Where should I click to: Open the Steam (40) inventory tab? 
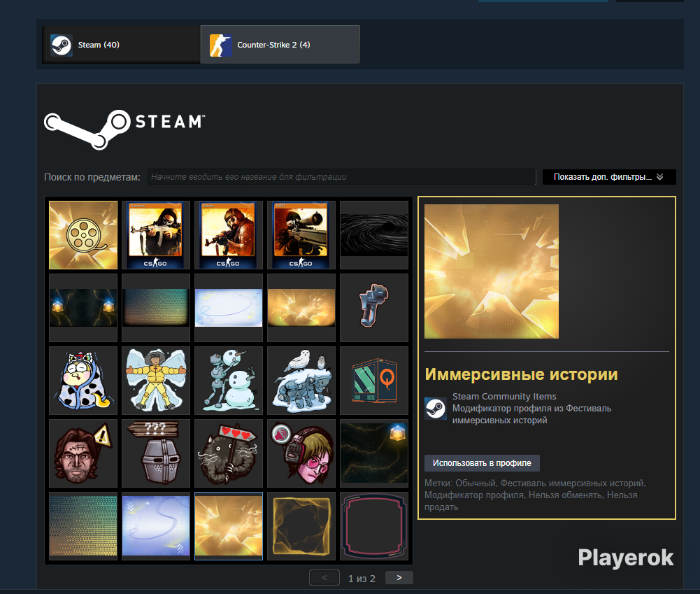[x=121, y=45]
